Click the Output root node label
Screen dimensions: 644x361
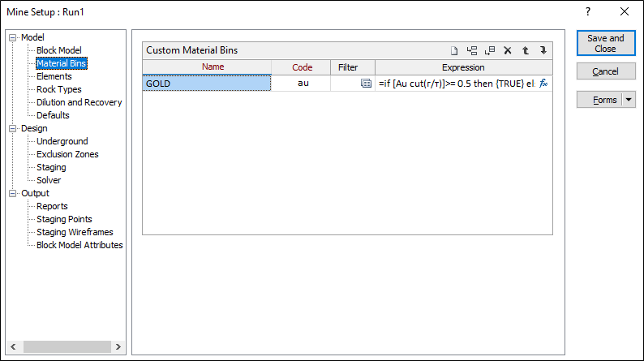(36, 193)
